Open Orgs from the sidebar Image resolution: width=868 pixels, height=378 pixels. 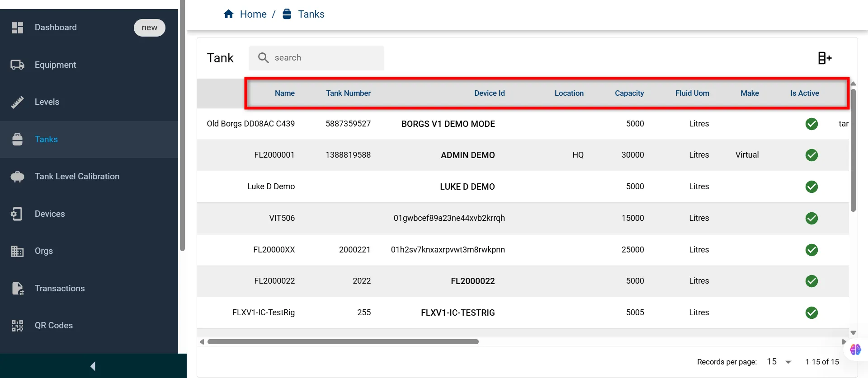click(44, 251)
